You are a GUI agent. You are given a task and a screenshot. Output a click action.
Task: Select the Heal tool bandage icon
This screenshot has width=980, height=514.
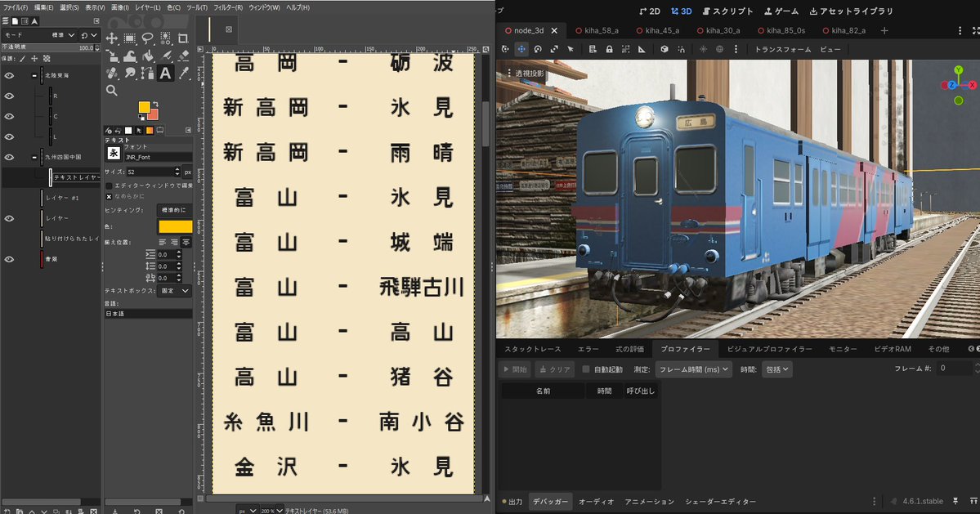point(112,73)
